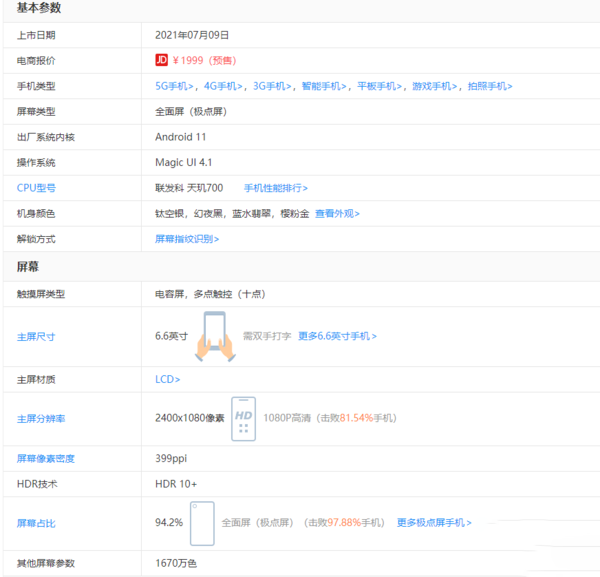Click the 屏幕像素密度 label link
Screen dimensions: 600x577
46,458
